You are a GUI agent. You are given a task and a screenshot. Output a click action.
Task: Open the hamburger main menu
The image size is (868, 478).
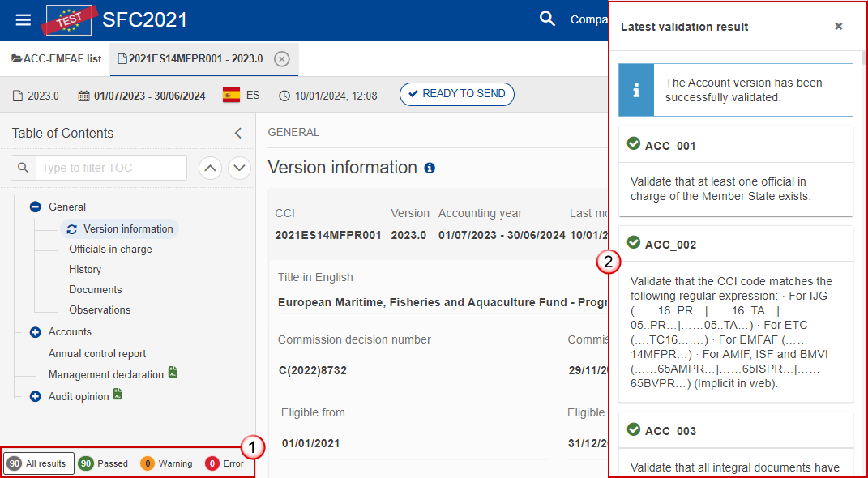point(24,19)
